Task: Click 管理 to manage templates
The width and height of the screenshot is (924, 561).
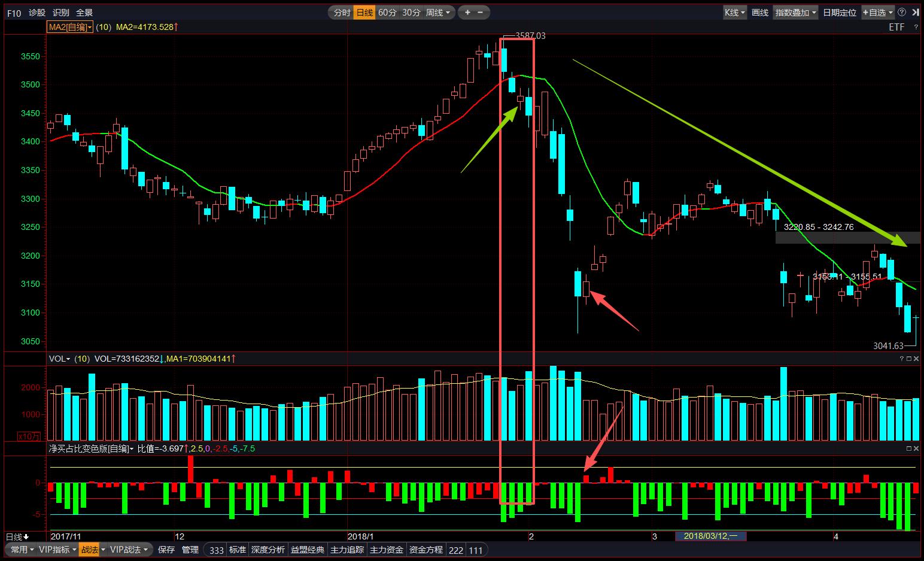Action: pyautogui.click(x=190, y=550)
